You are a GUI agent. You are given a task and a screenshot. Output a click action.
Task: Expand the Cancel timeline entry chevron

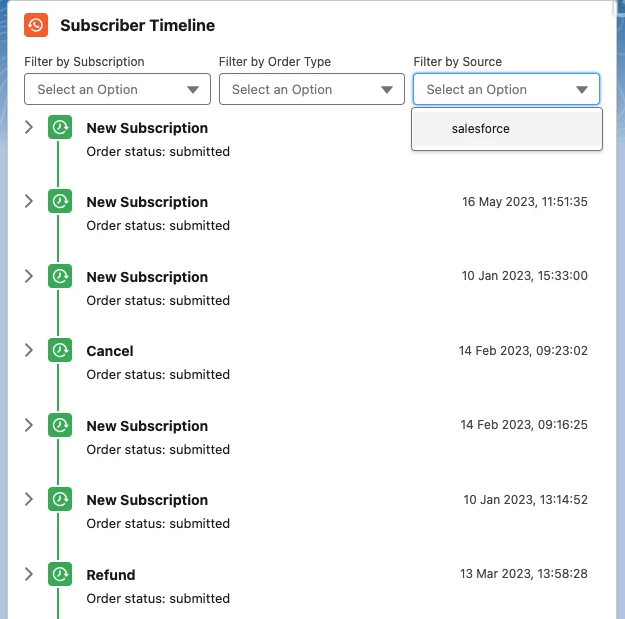29,350
